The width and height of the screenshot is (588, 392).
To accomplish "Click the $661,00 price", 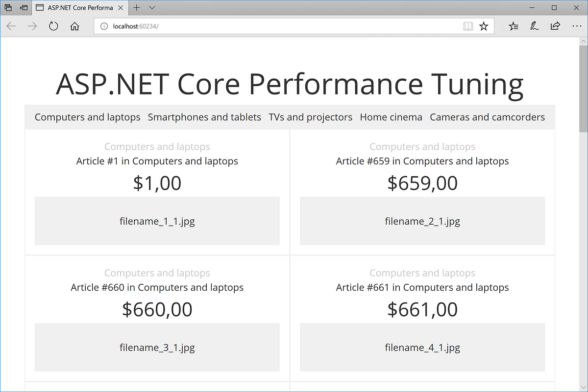I will [x=422, y=310].
